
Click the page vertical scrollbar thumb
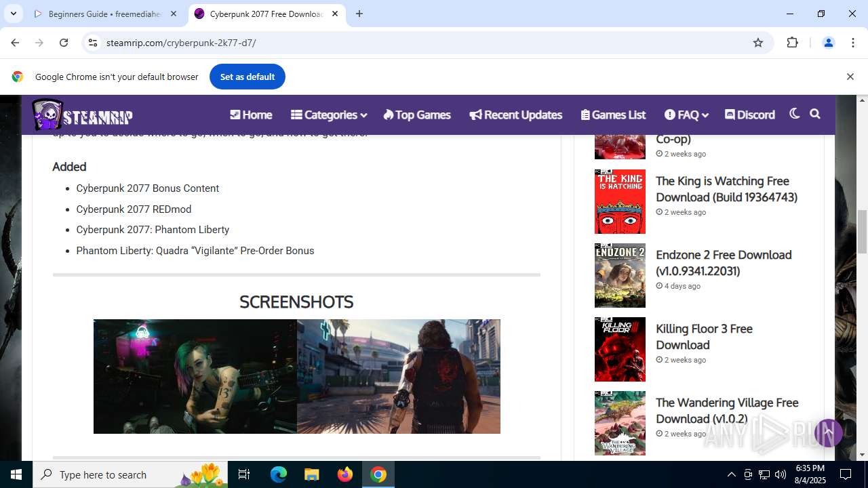point(862,232)
